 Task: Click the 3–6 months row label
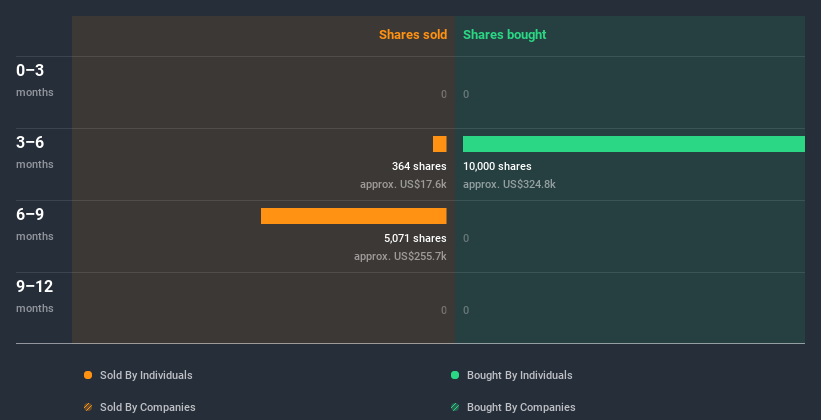(x=35, y=152)
